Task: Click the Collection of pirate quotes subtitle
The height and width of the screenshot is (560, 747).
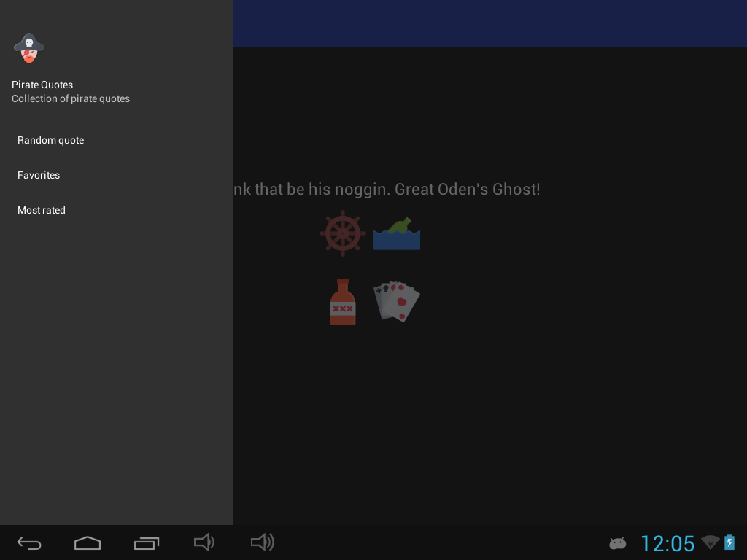Action: coord(71,98)
